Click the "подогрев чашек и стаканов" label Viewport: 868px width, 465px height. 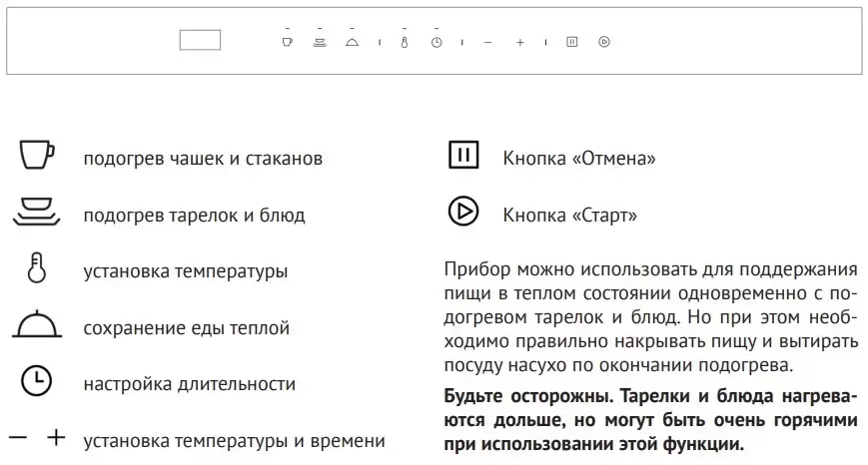203,159
